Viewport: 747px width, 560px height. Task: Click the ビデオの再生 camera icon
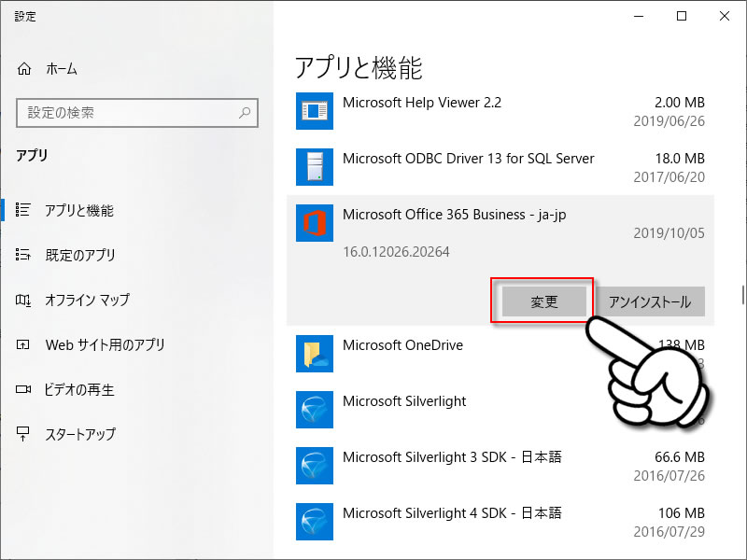(22, 389)
